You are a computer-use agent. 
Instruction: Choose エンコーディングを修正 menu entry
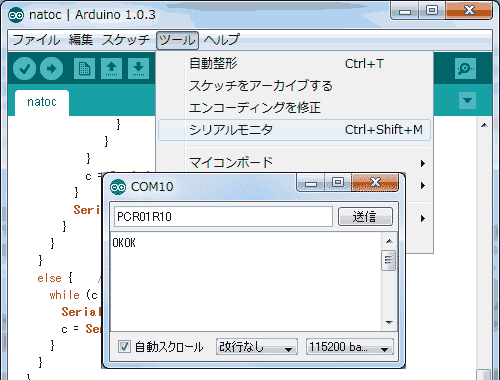point(295,108)
